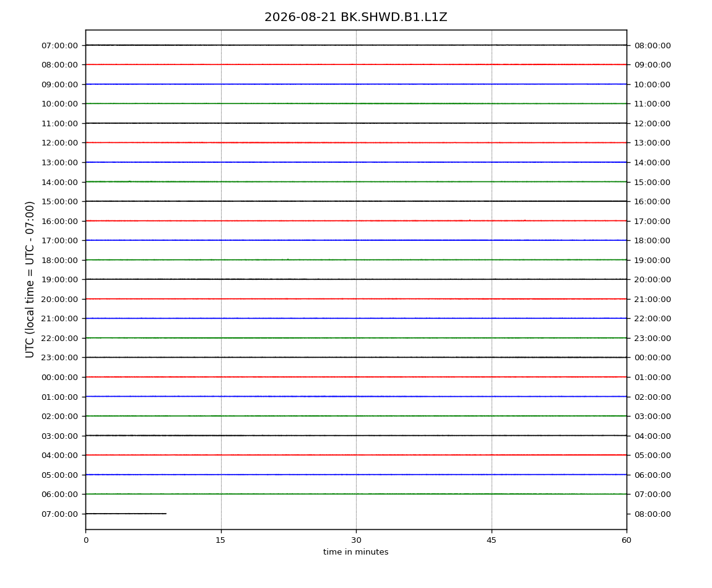Click the 0 minute x-axis tick label
The image size is (712, 588).
point(86,540)
